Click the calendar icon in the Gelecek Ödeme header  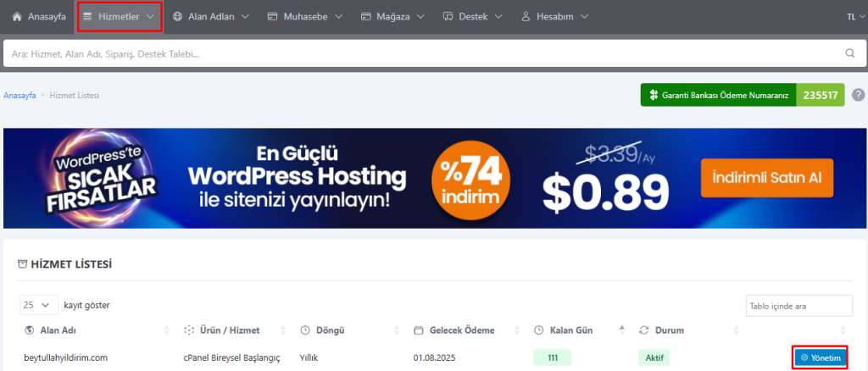[419, 330]
